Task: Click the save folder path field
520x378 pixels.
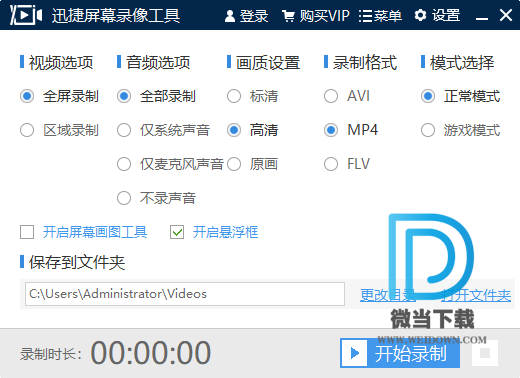Action: point(185,294)
